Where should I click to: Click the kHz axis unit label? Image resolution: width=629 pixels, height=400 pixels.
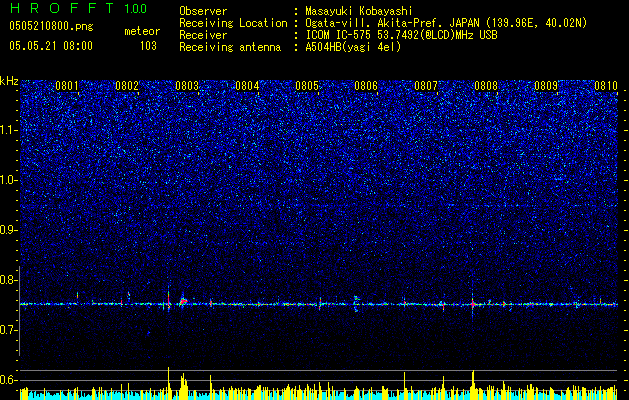(x=9, y=81)
